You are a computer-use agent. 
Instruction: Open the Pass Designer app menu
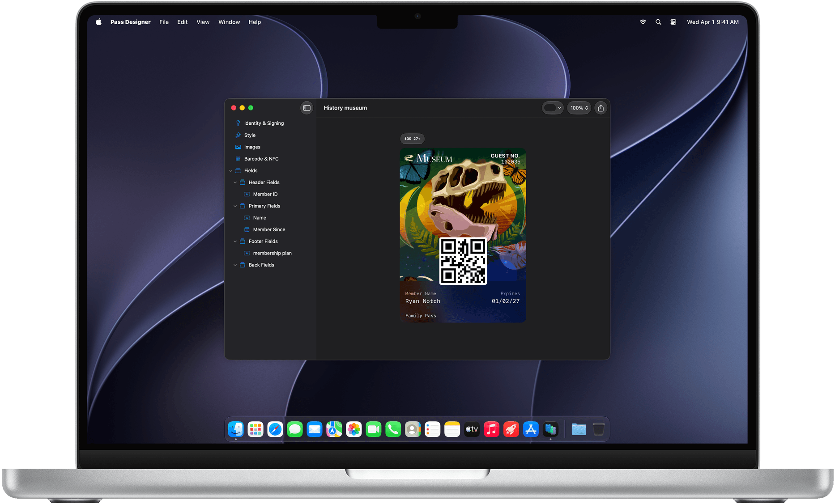(x=130, y=22)
